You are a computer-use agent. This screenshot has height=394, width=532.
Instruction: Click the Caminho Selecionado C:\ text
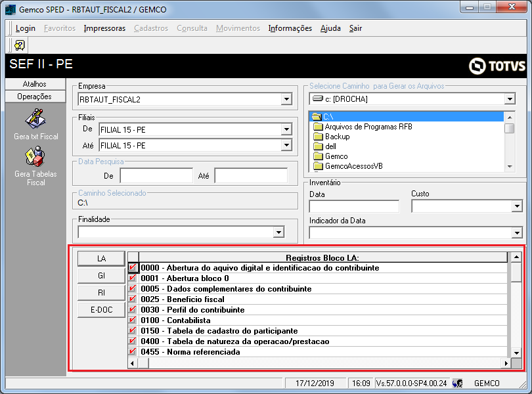[83, 203]
